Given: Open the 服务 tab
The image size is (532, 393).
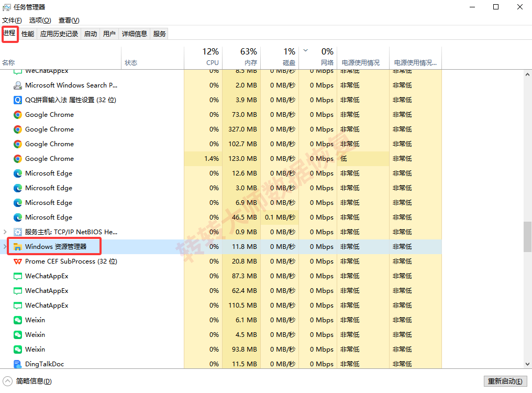Looking at the screenshot, I should (x=160, y=34).
